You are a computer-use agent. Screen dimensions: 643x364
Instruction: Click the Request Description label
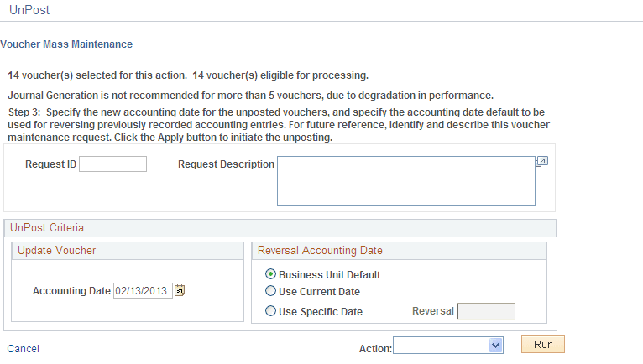[226, 164]
